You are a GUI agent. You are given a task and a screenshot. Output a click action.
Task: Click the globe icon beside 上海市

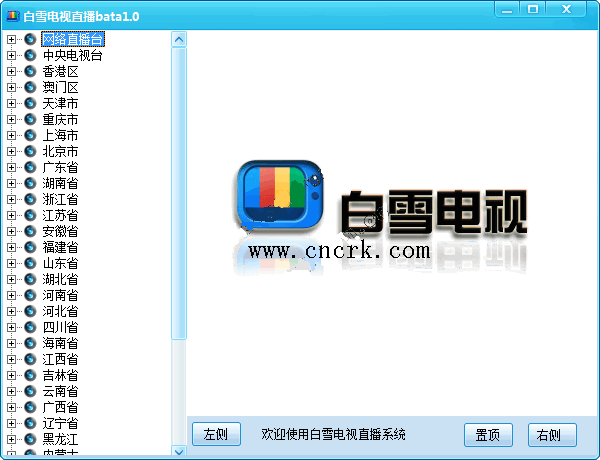tap(30, 135)
